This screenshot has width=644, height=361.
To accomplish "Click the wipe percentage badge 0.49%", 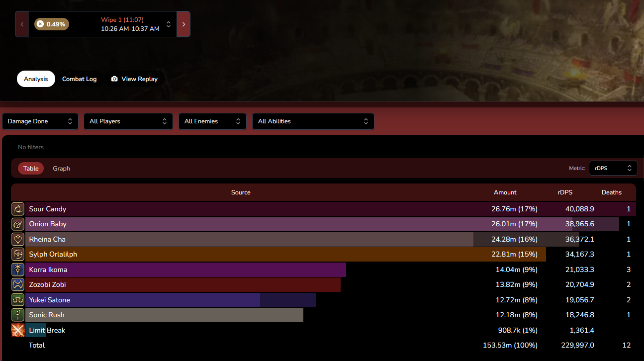I will [52, 24].
